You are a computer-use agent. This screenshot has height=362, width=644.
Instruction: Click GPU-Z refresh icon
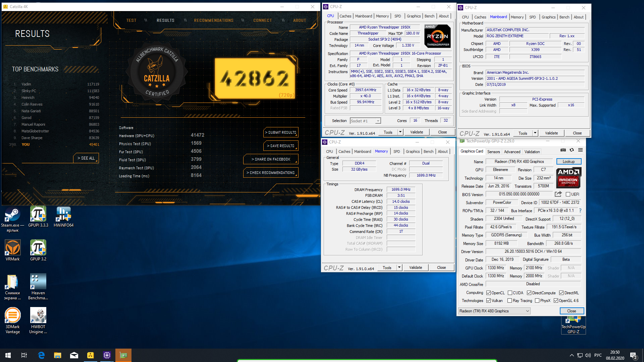[x=572, y=150]
